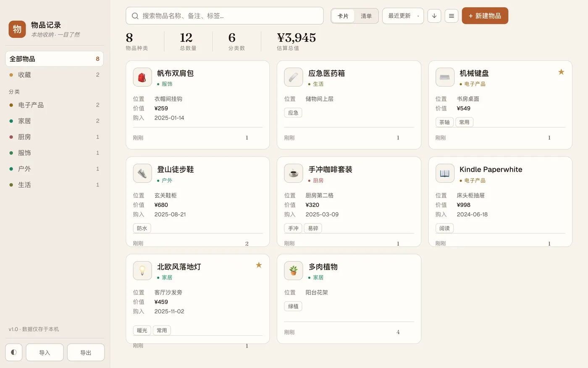This screenshot has height=368, width=588.
Task: Open the hamburger menu button
Action: [451, 16]
